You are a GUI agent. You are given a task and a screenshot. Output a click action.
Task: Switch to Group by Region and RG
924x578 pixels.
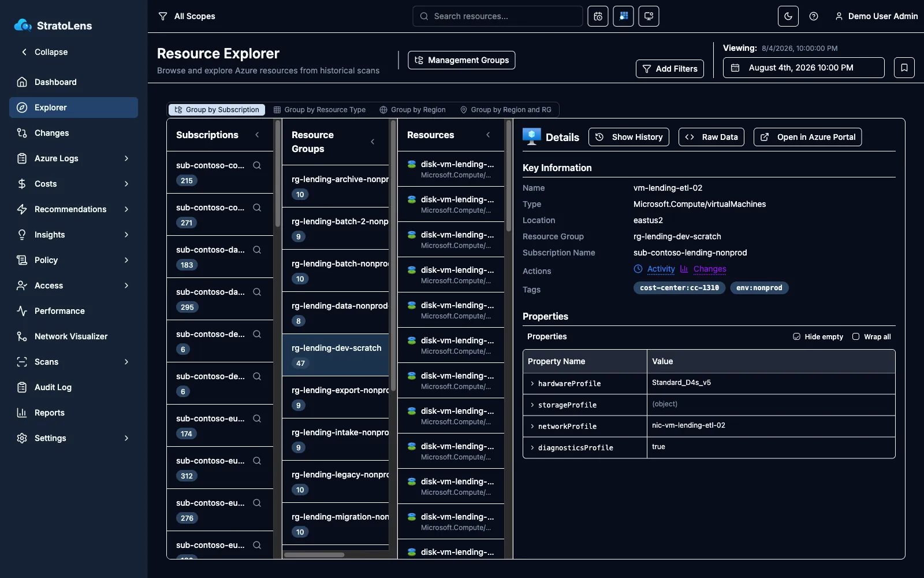pyautogui.click(x=505, y=110)
